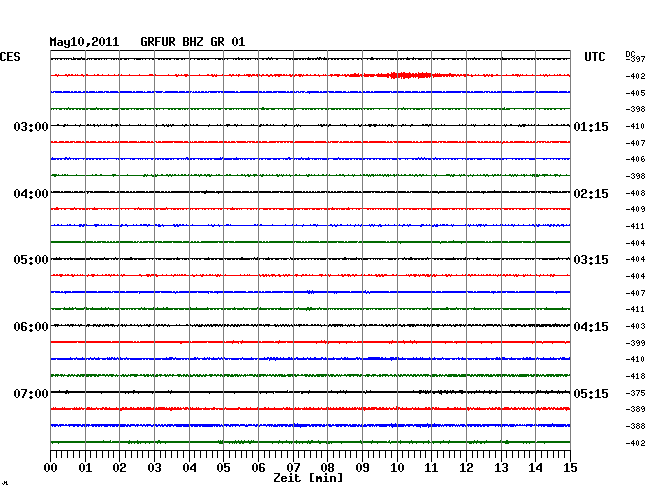650x494 pixels.
Task: Select the DC offset value -389
Action: tap(635, 409)
